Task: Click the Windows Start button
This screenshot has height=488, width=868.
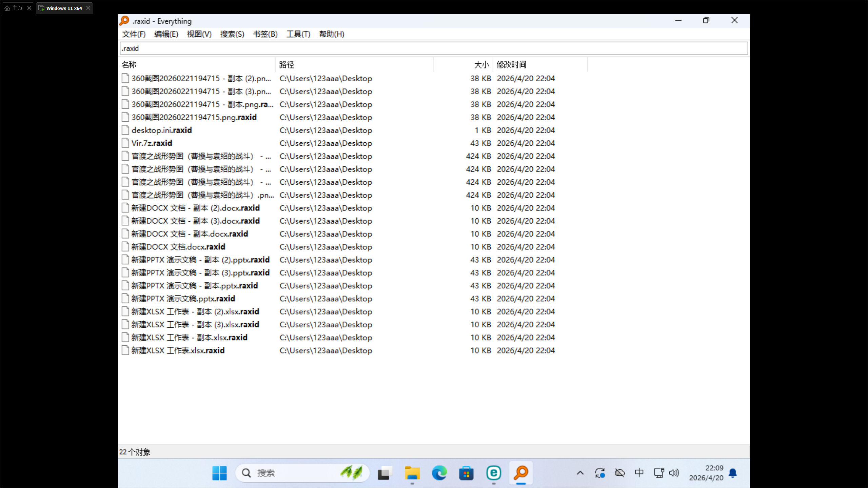Action: pos(219,473)
